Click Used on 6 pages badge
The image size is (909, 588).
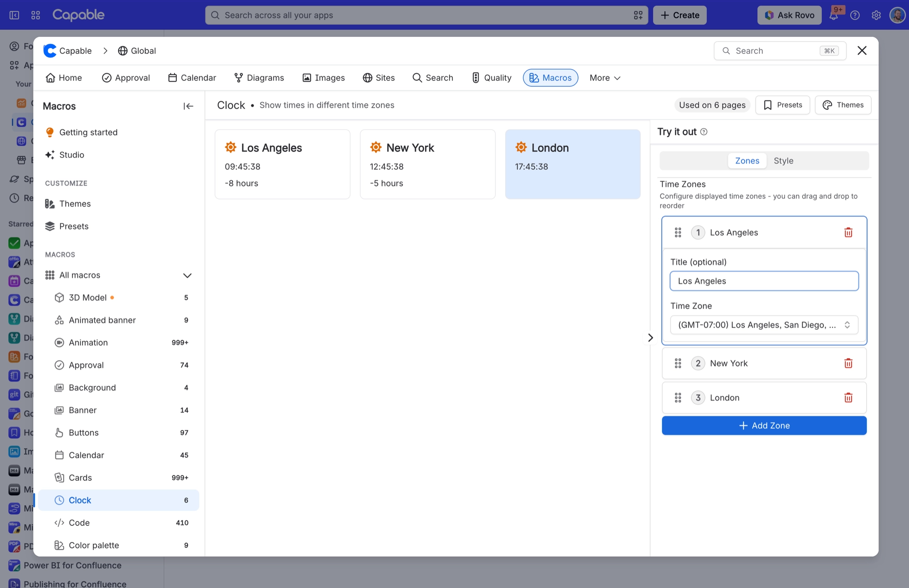pyautogui.click(x=712, y=105)
